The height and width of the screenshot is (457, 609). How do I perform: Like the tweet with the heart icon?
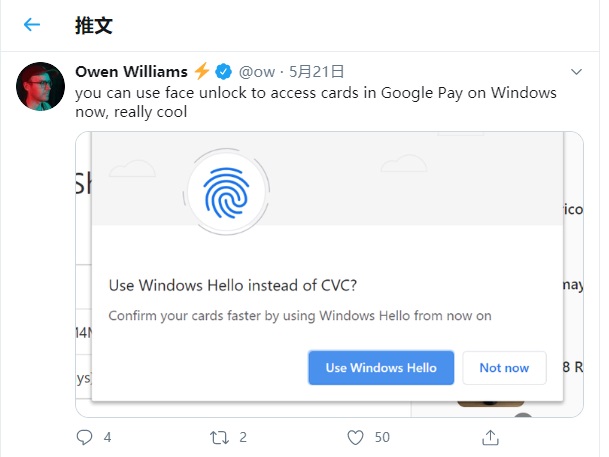[x=355, y=437]
